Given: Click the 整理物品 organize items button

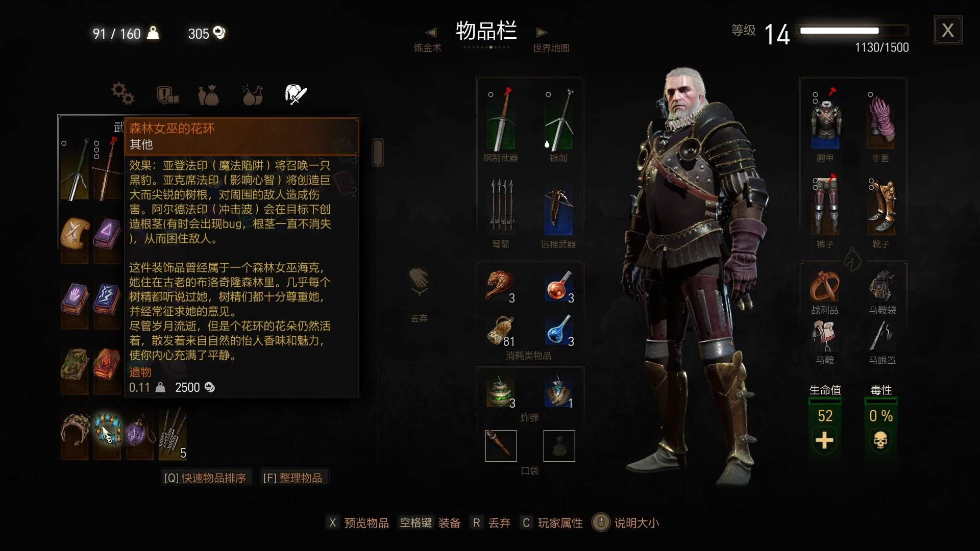Looking at the screenshot, I should (293, 478).
